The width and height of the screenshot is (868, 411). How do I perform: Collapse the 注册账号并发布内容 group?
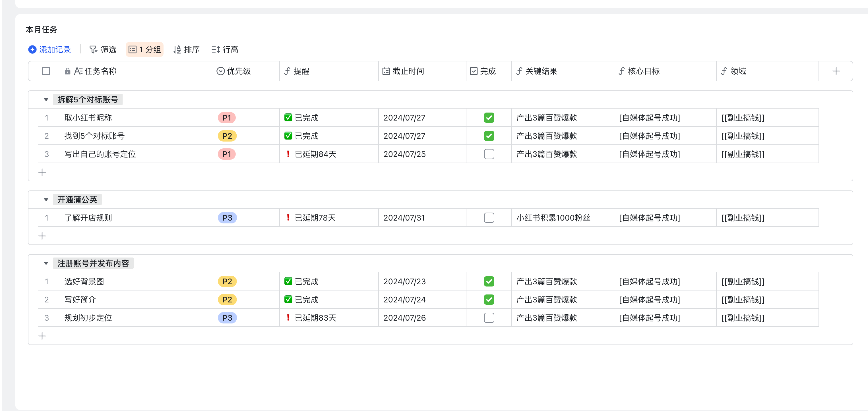[x=46, y=263]
